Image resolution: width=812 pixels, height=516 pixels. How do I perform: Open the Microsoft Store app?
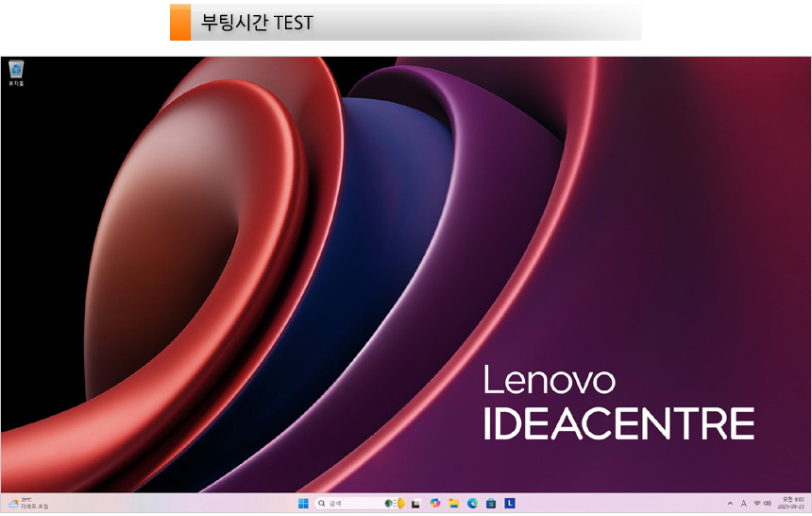pyautogui.click(x=491, y=504)
